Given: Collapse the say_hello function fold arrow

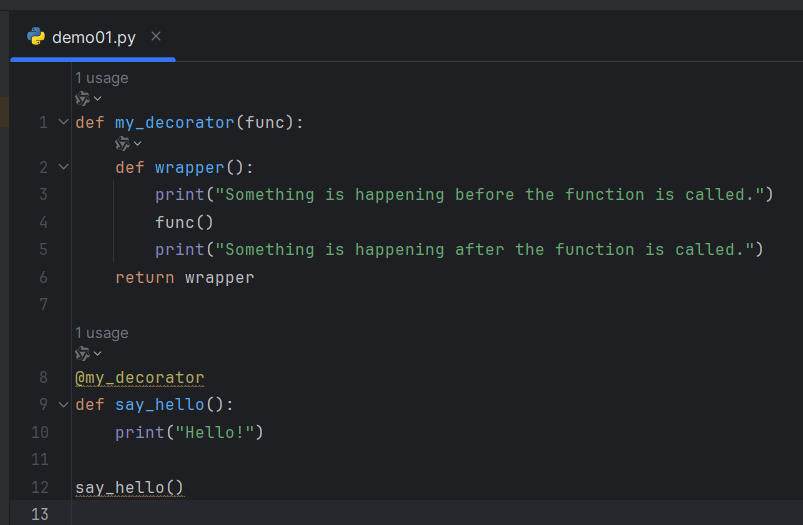Looking at the screenshot, I should click(64, 405).
